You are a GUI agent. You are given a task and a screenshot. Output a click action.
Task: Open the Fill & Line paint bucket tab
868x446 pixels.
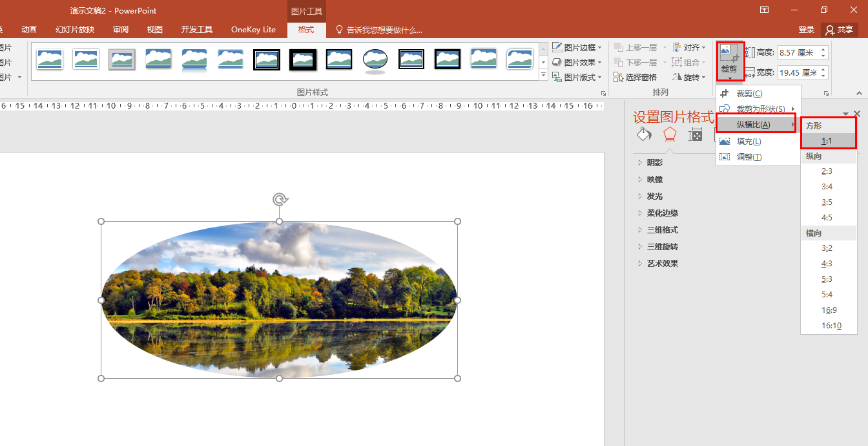(x=644, y=134)
